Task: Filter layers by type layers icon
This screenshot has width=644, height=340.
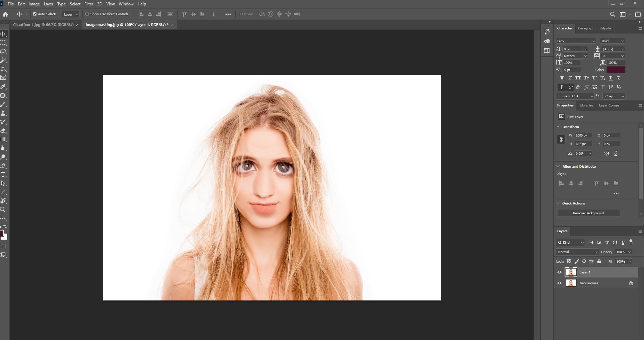Action: click(x=607, y=243)
